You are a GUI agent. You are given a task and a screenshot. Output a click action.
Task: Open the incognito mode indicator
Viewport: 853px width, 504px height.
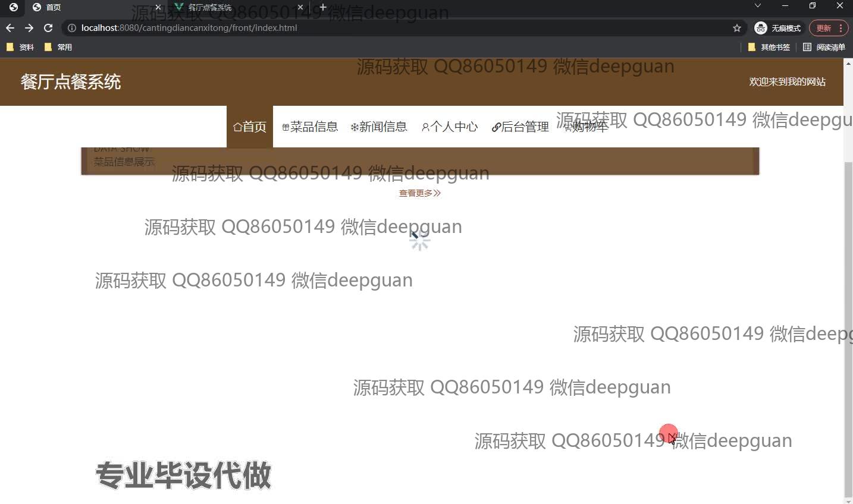tap(778, 28)
